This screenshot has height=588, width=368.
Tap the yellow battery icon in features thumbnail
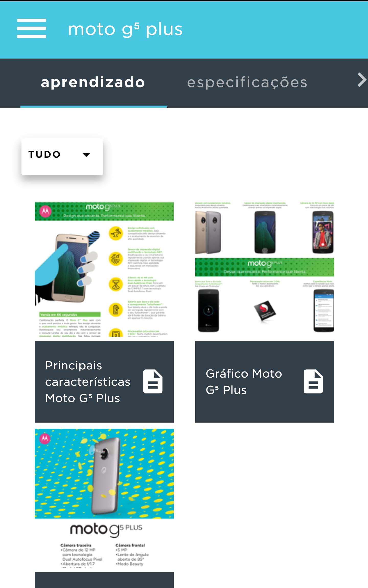[x=116, y=310]
